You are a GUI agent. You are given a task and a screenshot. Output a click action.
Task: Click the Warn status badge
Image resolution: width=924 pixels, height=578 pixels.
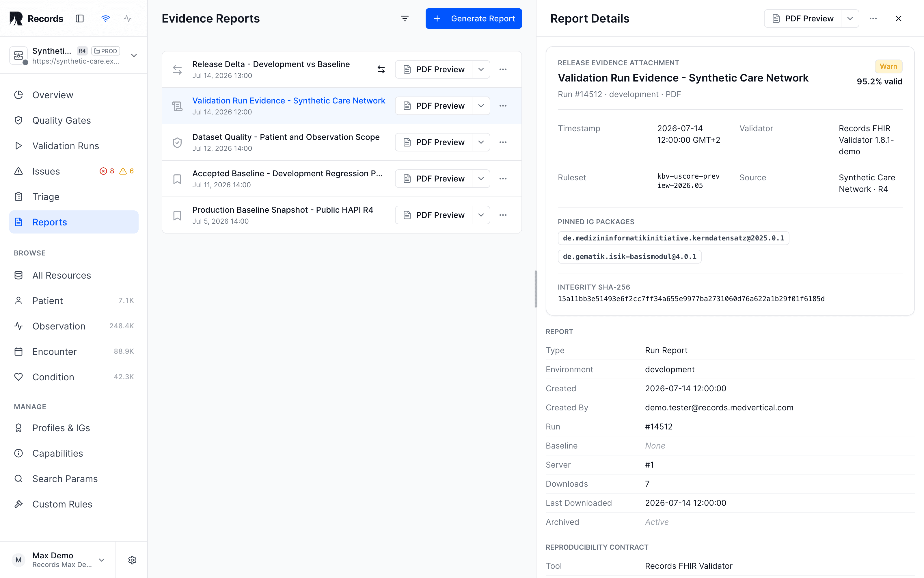pyautogui.click(x=888, y=66)
